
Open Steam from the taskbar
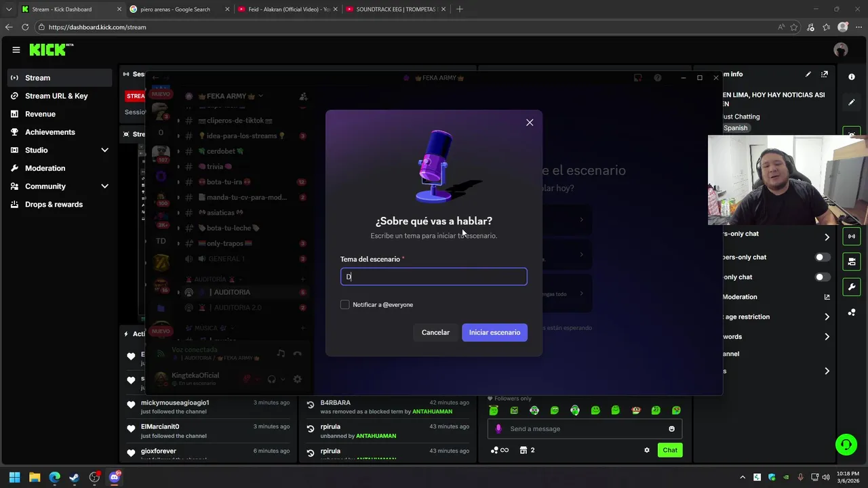click(75, 477)
